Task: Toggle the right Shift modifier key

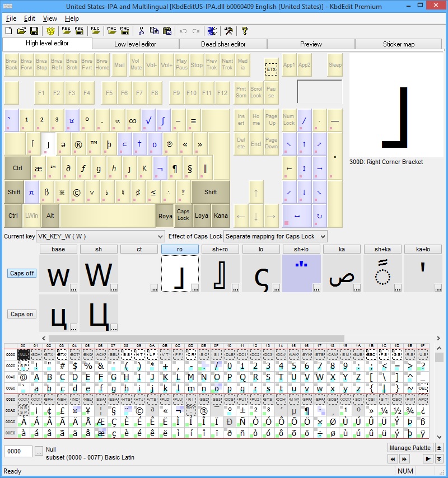Action: 211,192
